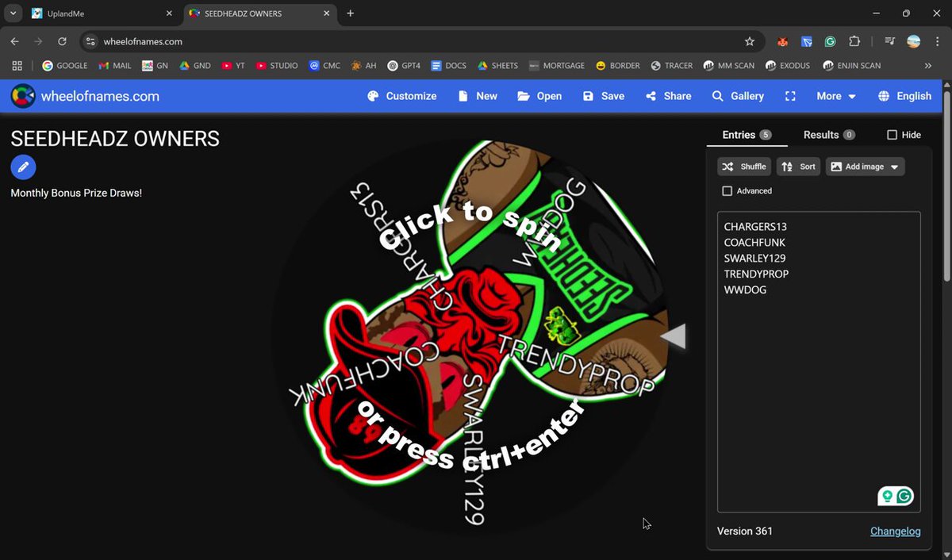Open the DOCS bookmark
The height and width of the screenshot is (560, 952).
coord(448,66)
